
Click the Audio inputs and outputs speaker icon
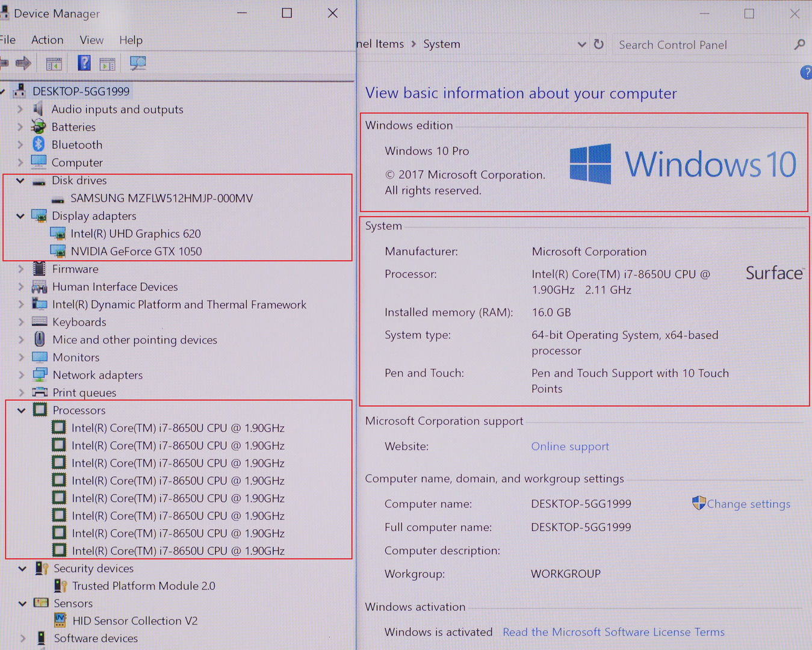tap(39, 109)
